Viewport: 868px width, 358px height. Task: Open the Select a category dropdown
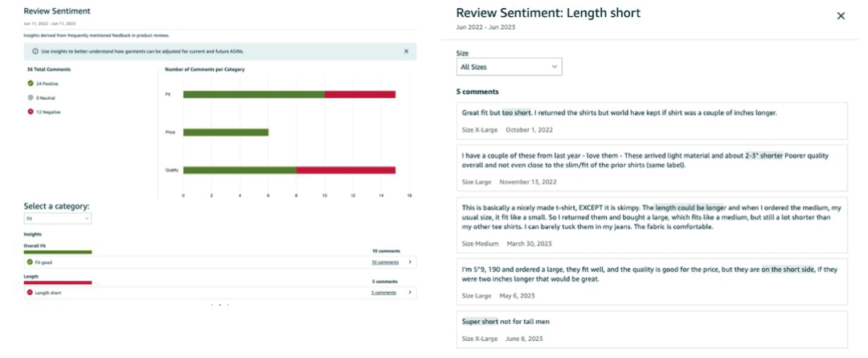point(58,218)
